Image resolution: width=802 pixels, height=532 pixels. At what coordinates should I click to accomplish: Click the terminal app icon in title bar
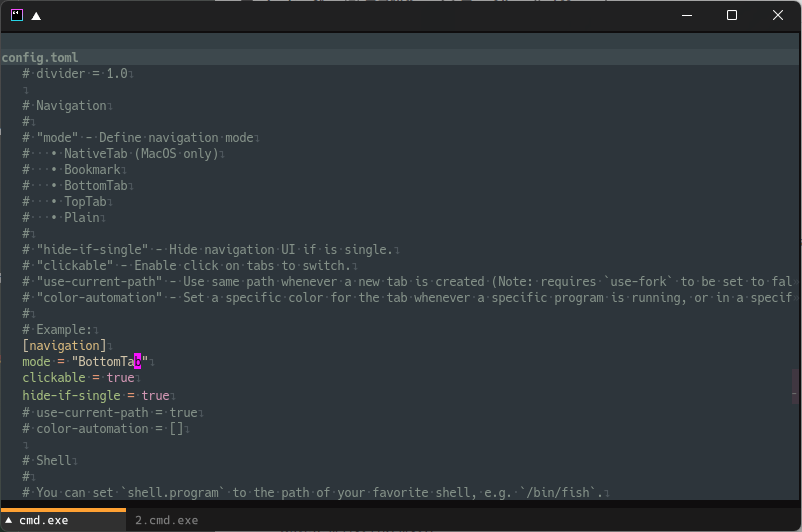coord(17,15)
